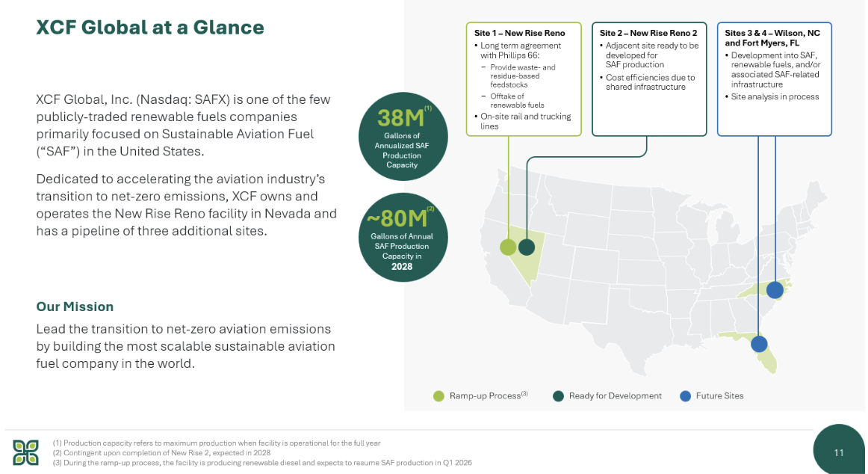Select the Site 2 – New Rise Reno 2 box
Image resolution: width=868 pixels, height=474 pixels.
pyautogui.click(x=648, y=79)
